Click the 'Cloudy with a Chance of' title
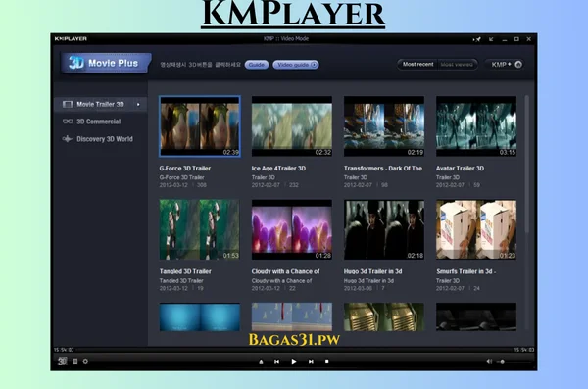Image resolution: width=588 pixels, height=389 pixels. pos(285,271)
